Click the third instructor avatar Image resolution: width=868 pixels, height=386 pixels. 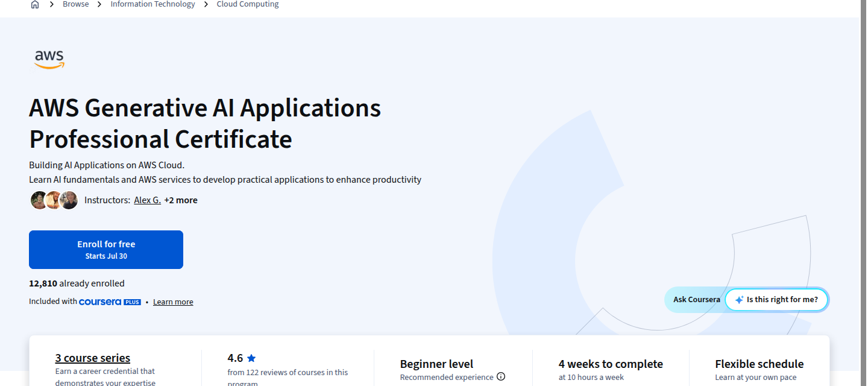[x=69, y=200]
